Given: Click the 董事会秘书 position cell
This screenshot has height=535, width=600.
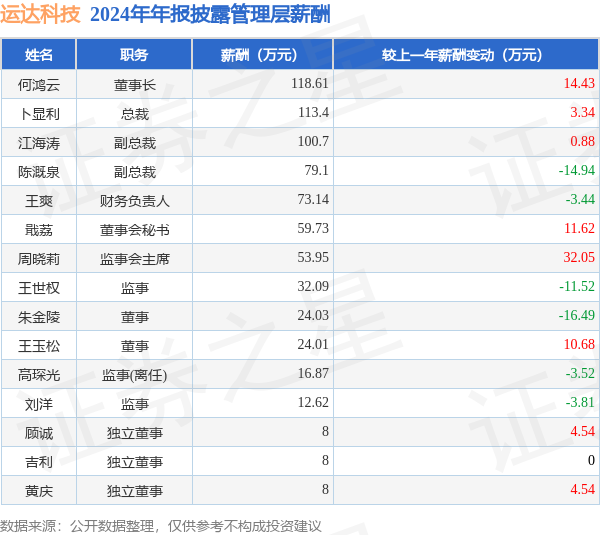Looking at the screenshot, I should [x=135, y=230].
